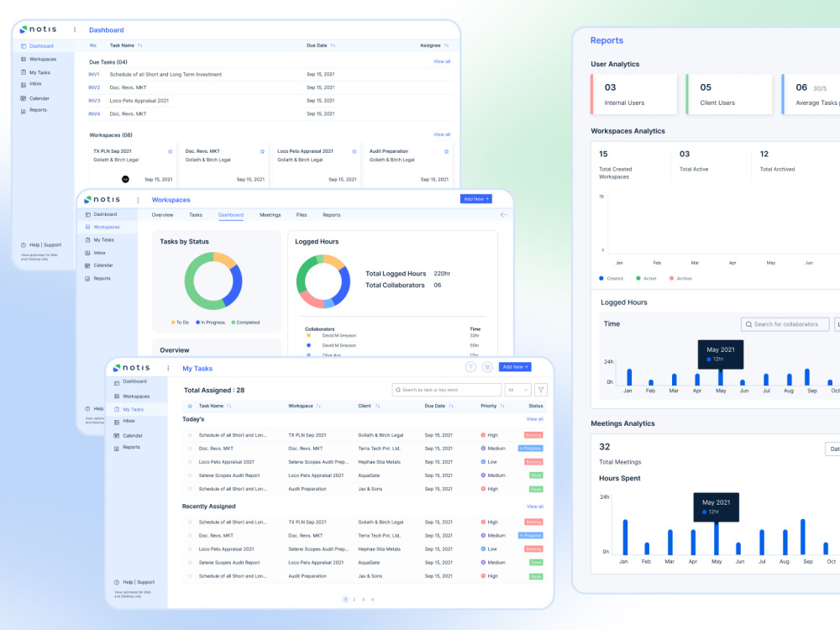The image size is (840, 630).
Task: Click Created legend dot in Workspaces Analytics
Action: tap(601, 279)
